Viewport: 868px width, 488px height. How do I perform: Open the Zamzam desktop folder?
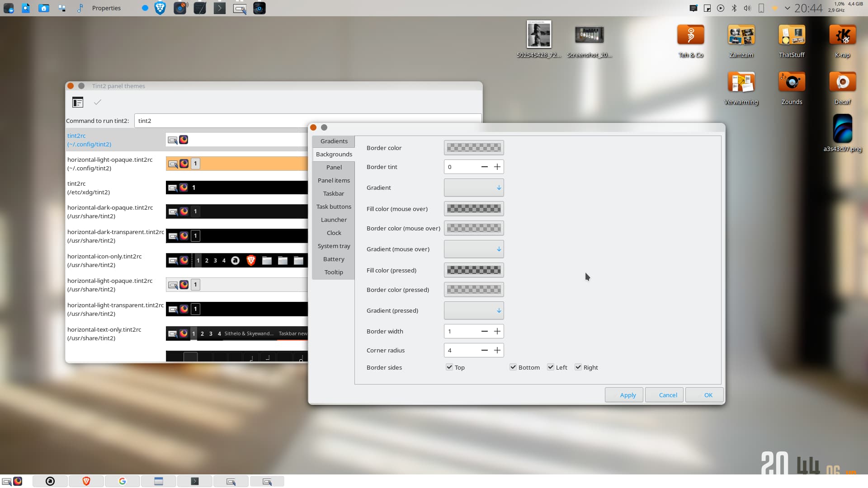tap(741, 41)
